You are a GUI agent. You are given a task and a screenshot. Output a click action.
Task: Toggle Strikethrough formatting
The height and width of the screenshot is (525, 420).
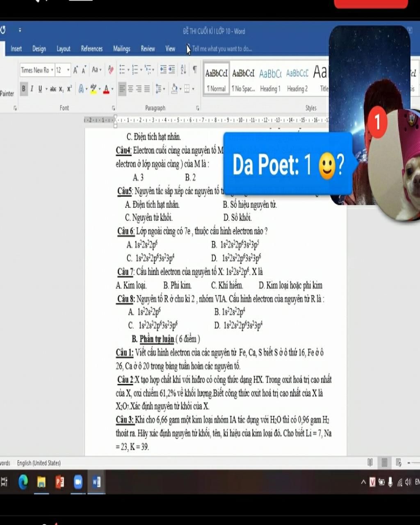click(x=53, y=89)
